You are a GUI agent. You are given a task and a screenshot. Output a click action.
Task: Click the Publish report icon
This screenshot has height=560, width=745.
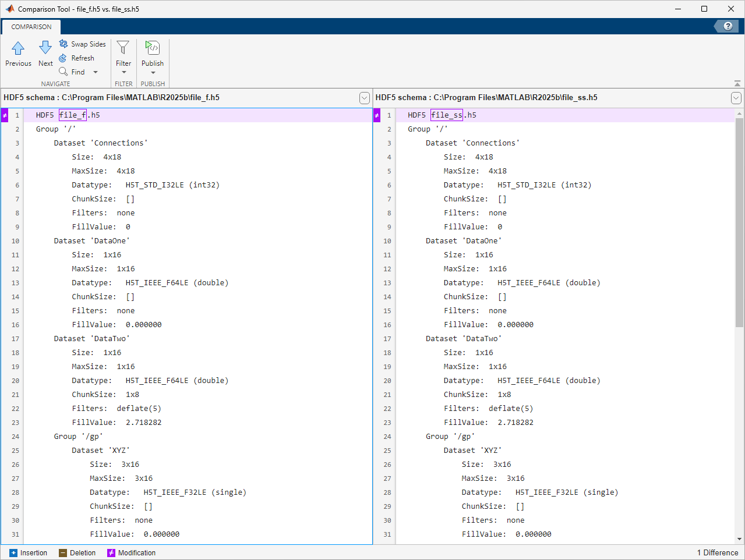point(152,48)
